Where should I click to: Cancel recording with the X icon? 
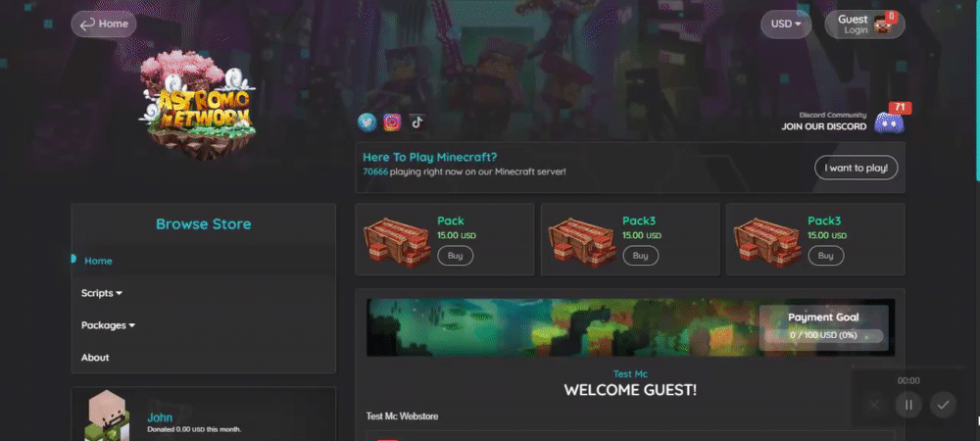pyautogui.click(x=874, y=405)
